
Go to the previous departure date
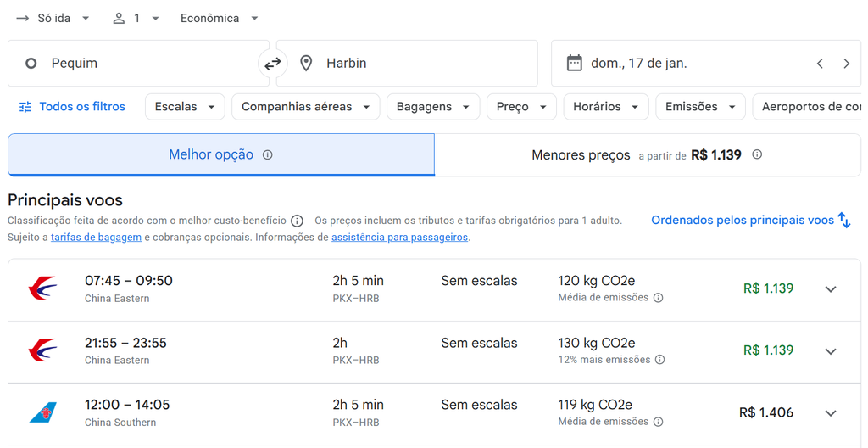pos(820,64)
